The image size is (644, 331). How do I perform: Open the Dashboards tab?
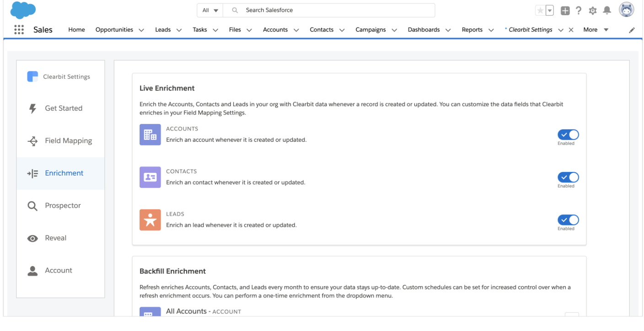pyautogui.click(x=424, y=30)
